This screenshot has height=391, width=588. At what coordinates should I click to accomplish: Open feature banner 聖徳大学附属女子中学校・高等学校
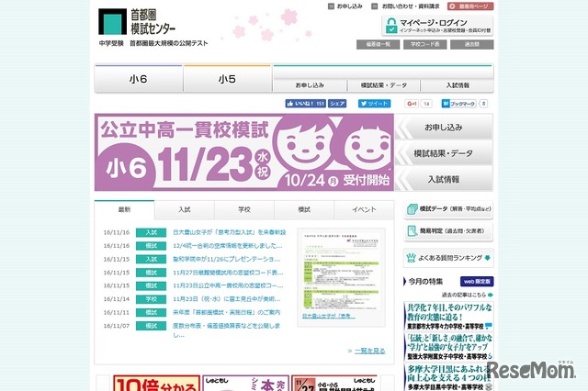pyautogui.click(x=448, y=347)
